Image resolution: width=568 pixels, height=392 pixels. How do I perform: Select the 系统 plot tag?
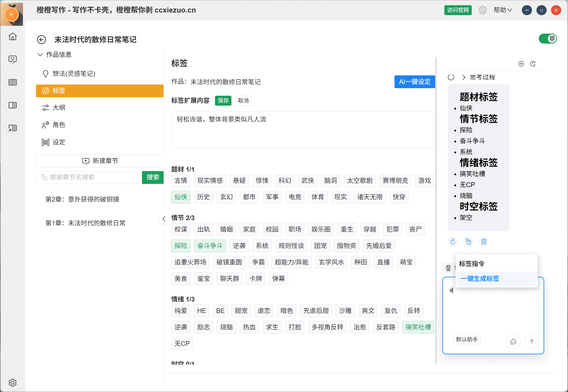point(262,246)
